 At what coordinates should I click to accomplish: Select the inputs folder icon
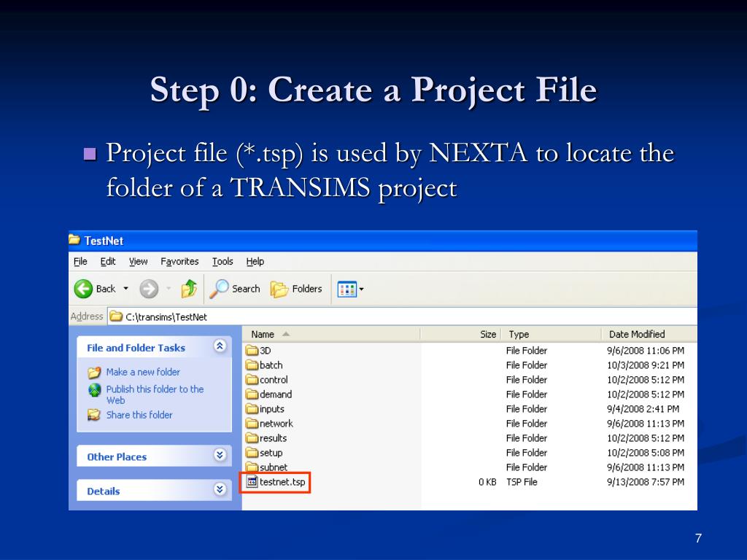pyautogui.click(x=252, y=409)
